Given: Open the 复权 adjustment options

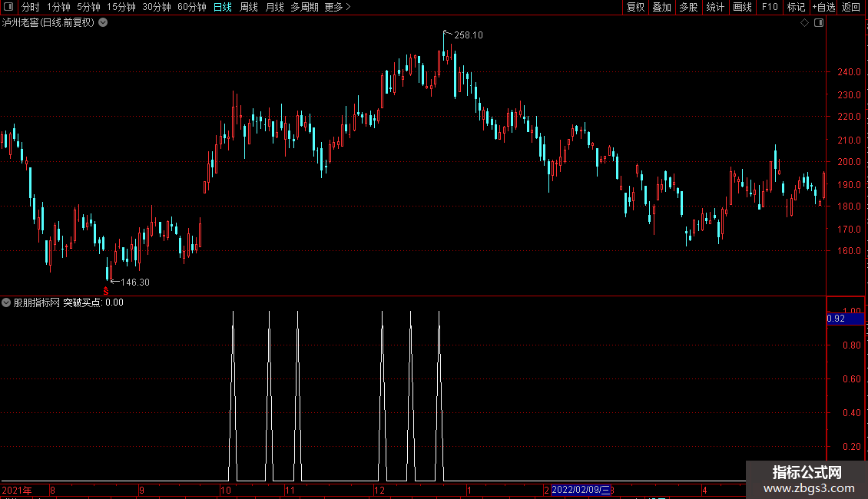Looking at the screenshot, I should 635,7.
